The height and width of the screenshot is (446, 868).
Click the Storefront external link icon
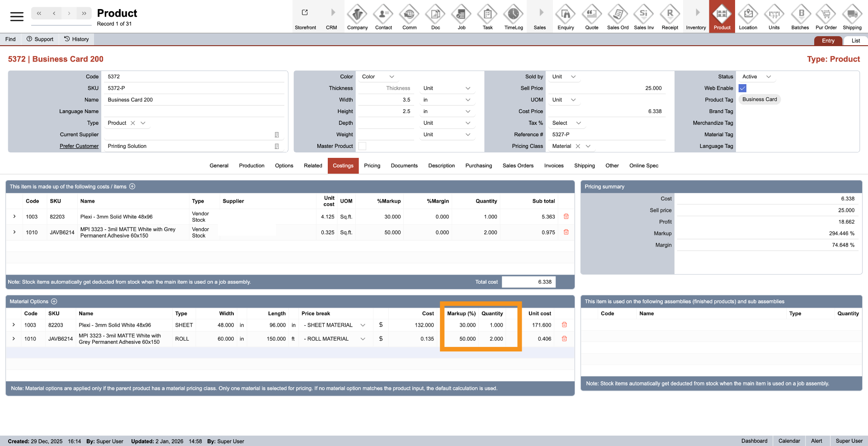[305, 13]
